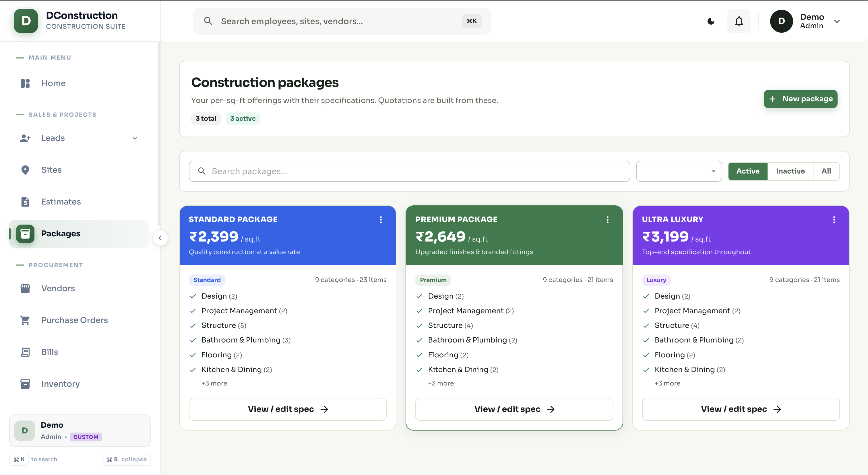Expand the Leads submenu chevron
Image resolution: width=868 pixels, height=475 pixels.
coord(135,138)
